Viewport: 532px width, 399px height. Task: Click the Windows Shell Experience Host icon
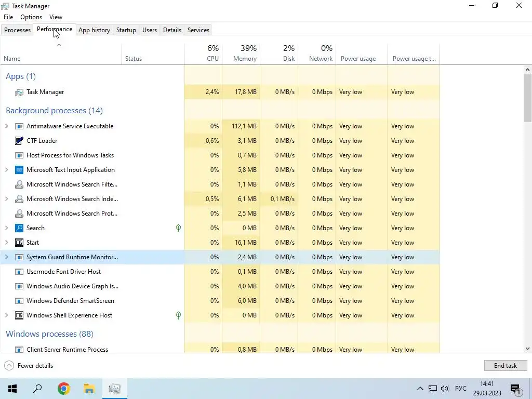pos(19,315)
